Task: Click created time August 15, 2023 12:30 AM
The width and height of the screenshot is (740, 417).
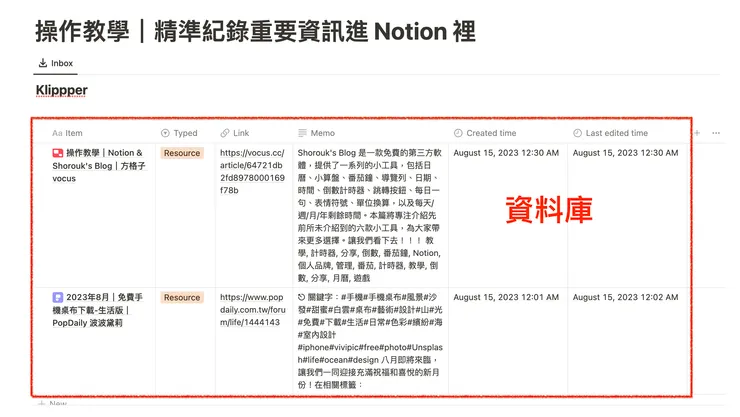Action: point(506,153)
